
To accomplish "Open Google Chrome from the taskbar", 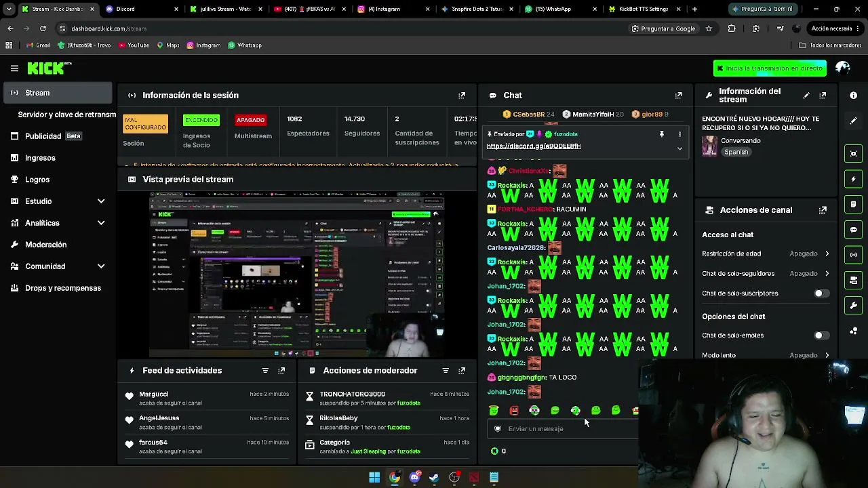I will point(394,477).
